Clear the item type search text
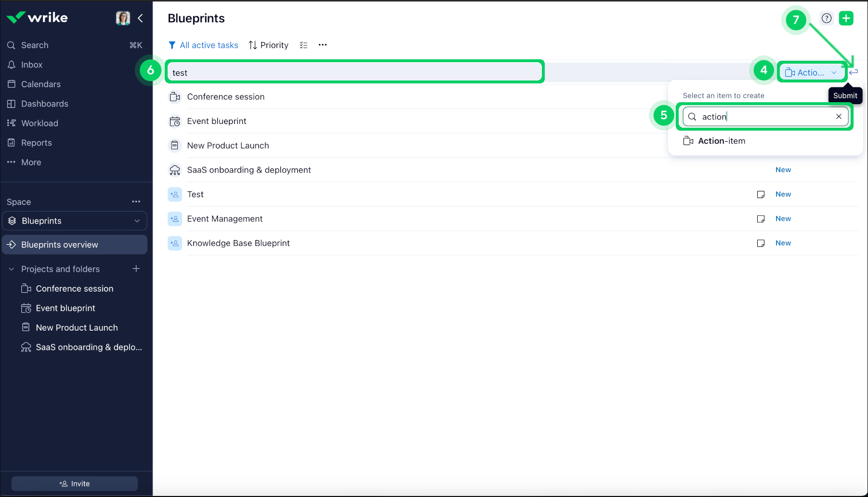 (839, 117)
